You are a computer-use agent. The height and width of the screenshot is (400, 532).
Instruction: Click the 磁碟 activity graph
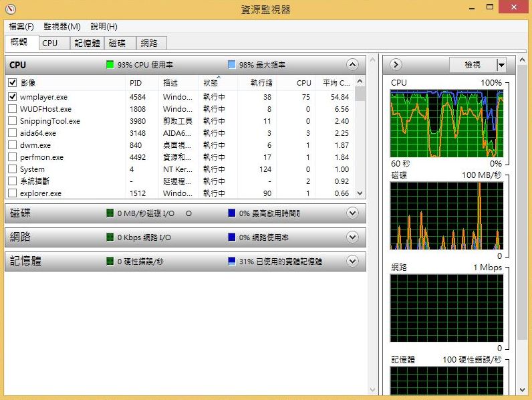[446, 215]
